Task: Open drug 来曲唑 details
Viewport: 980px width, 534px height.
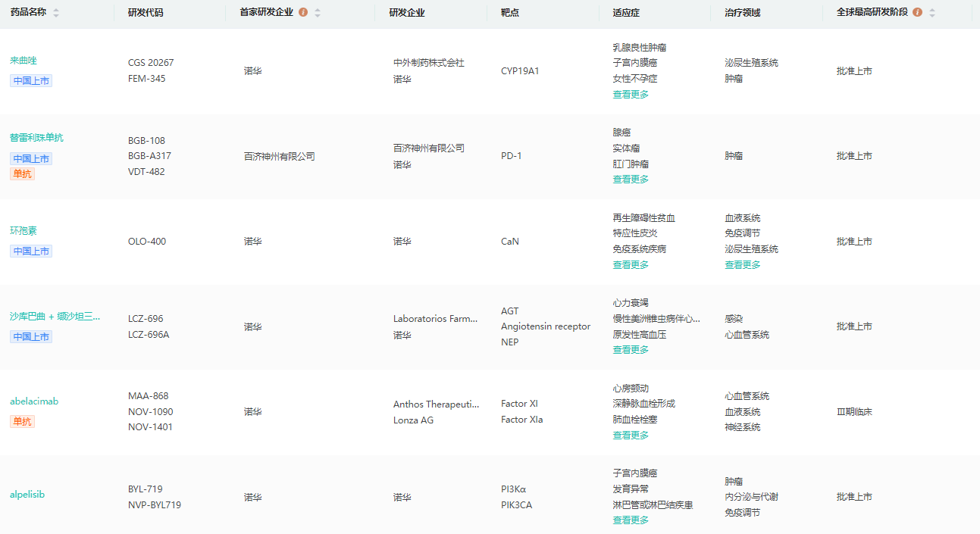Action: pos(23,61)
